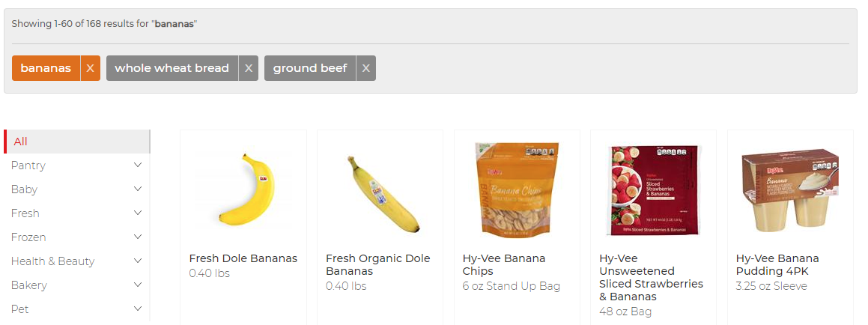The width and height of the screenshot is (868, 325).
Task: Expand the Fresh category chevron
Action: pos(138,213)
